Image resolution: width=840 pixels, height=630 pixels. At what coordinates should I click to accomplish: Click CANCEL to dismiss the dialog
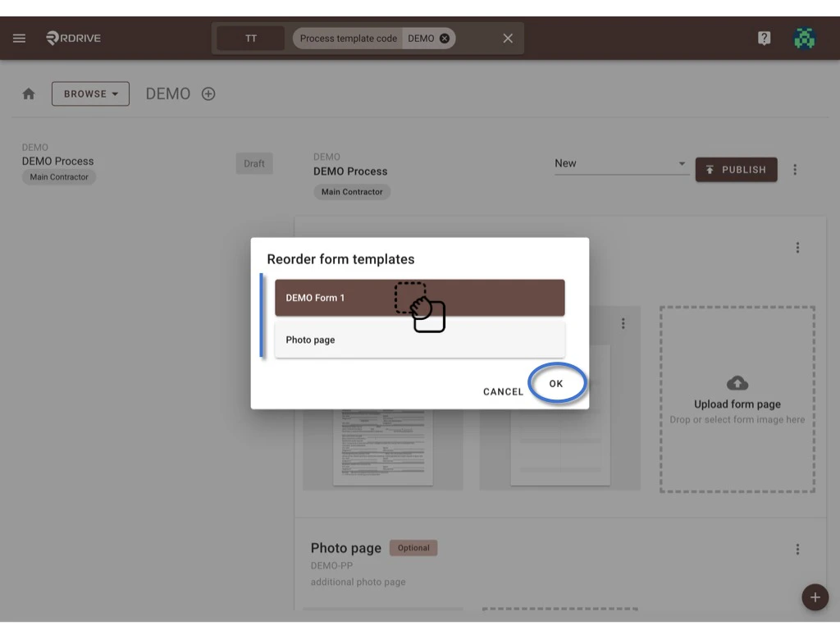click(502, 391)
